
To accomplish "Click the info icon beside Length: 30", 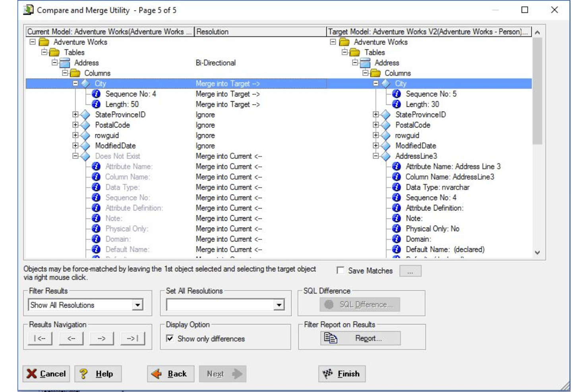I will tap(397, 104).
